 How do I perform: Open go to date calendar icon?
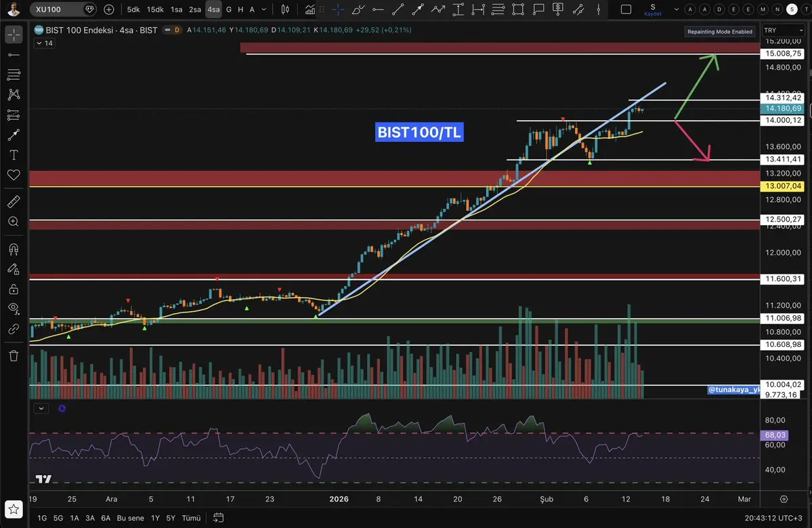click(x=219, y=518)
